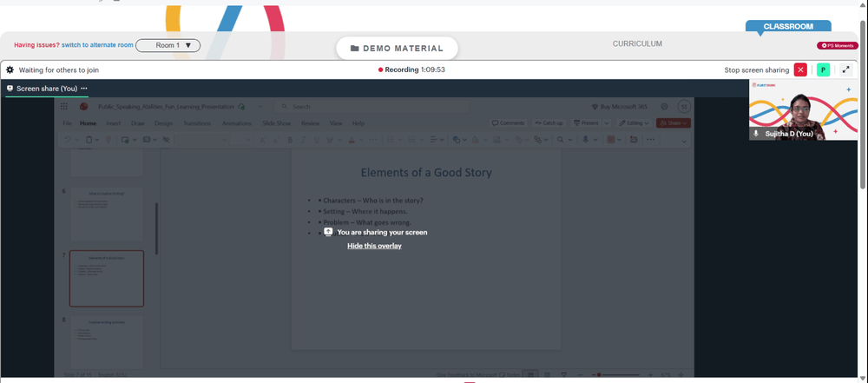Toggle the Notes pane
Viewport: 868px width, 383px height.
tap(509, 374)
